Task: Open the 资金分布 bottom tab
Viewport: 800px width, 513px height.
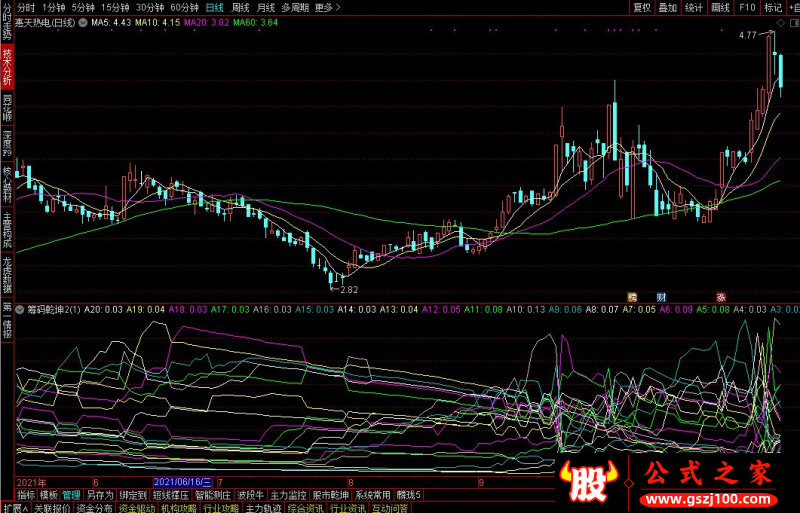Action: pyautogui.click(x=94, y=508)
